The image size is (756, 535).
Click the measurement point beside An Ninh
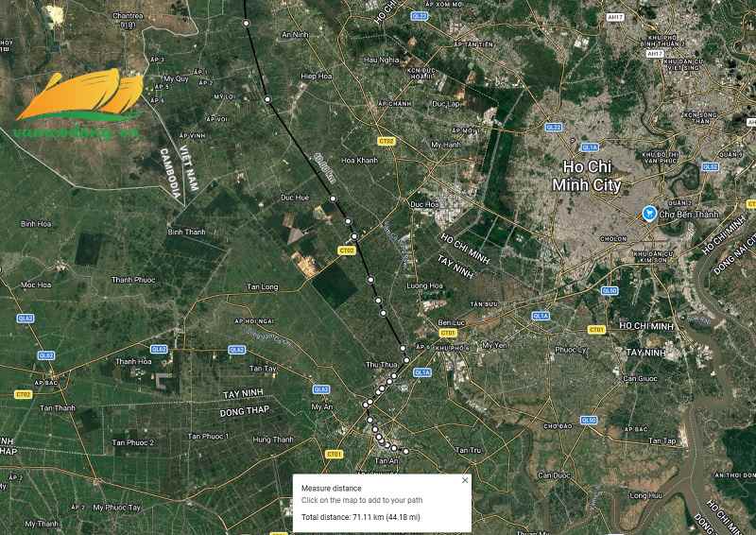click(247, 23)
